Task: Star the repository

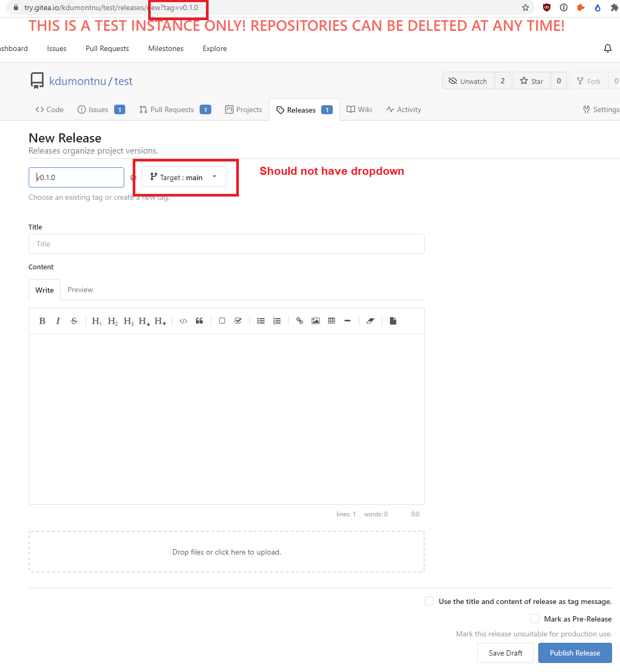Action: (532, 81)
